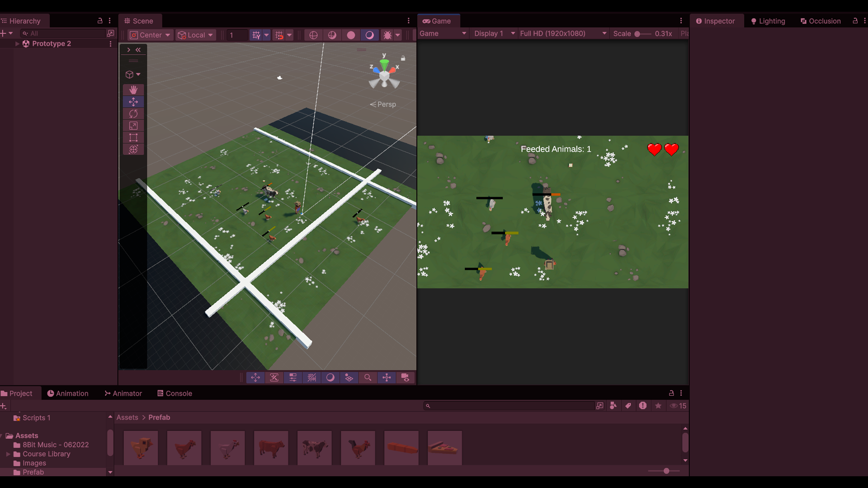
Task: Navigate to Assets in the breadcrumb
Action: [127, 418]
